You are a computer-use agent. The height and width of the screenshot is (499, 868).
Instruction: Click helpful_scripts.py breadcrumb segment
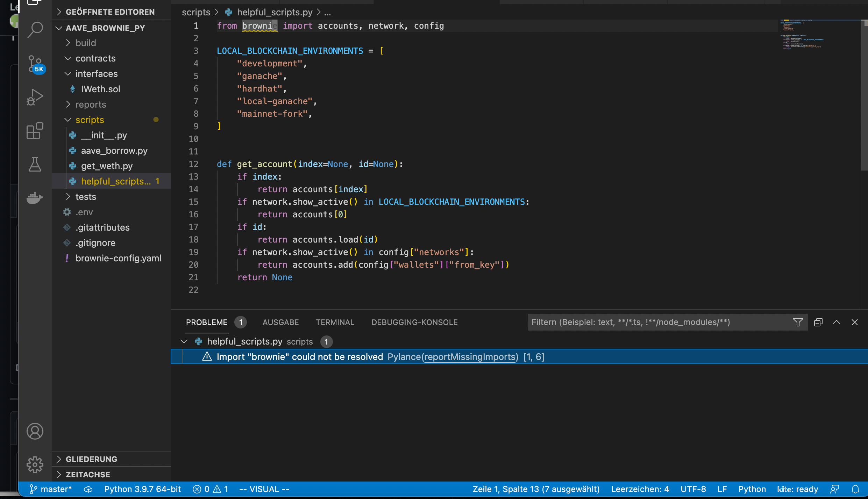275,12
